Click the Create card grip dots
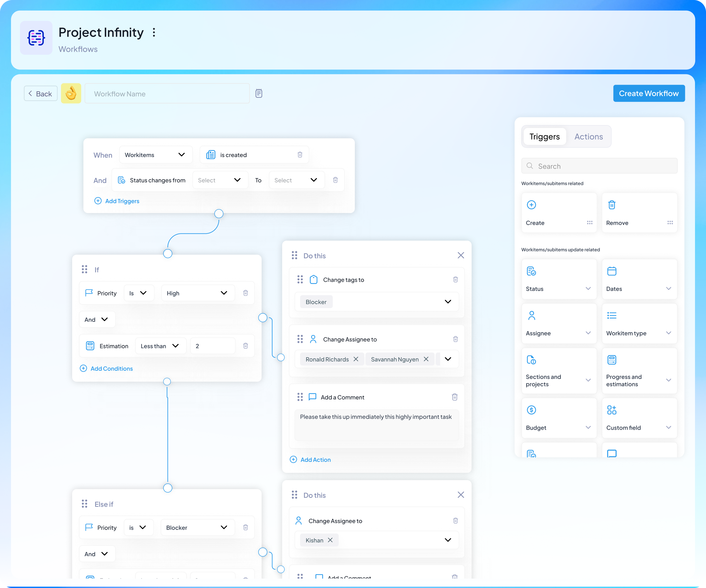This screenshot has height=588, width=706. pos(590,222)
